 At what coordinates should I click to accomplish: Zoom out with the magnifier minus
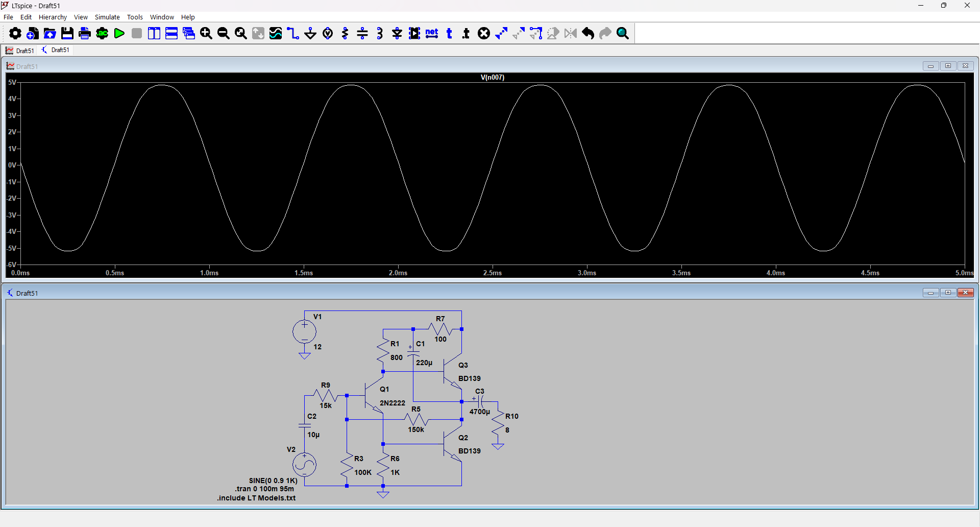click(x=224, y=34)
